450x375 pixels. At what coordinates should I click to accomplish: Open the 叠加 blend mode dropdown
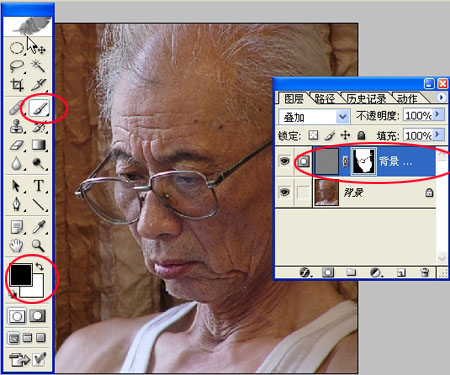(314, 117)
